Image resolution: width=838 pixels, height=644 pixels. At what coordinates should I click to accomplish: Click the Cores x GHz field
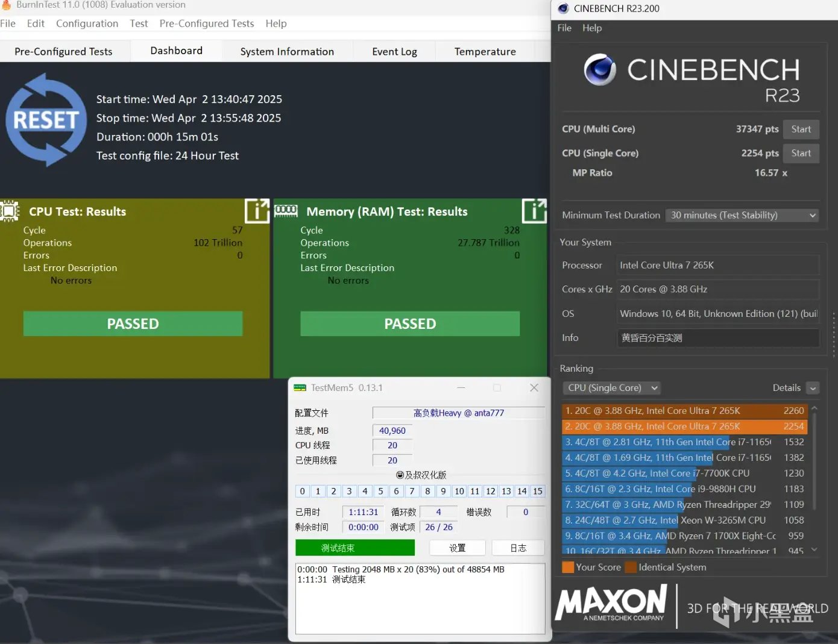719,289
